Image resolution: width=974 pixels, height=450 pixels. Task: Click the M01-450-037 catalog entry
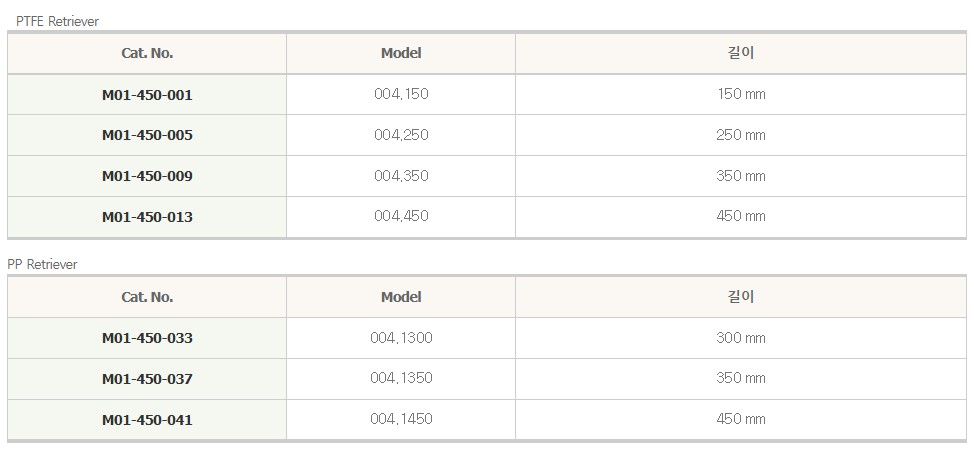[147, 379]
